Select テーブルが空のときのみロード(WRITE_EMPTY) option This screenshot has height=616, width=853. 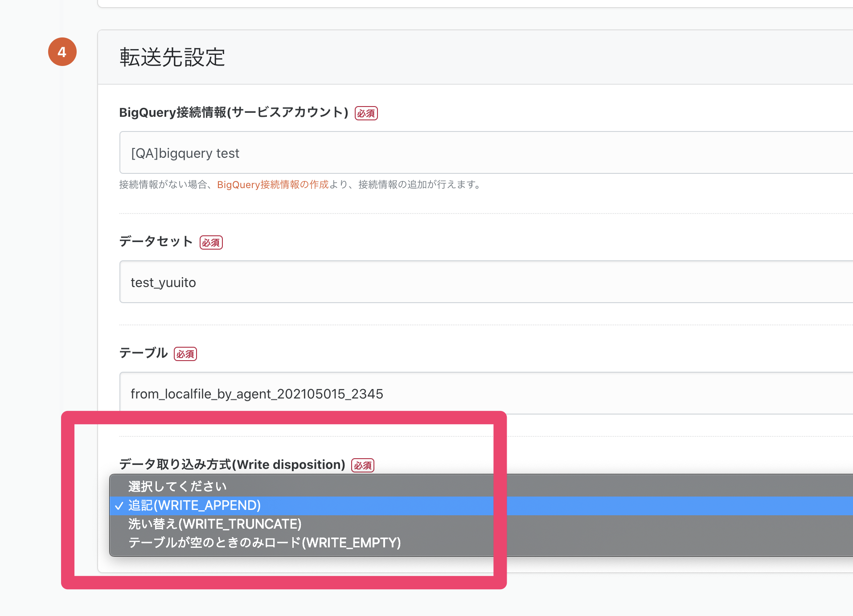[x=481, y=543]
